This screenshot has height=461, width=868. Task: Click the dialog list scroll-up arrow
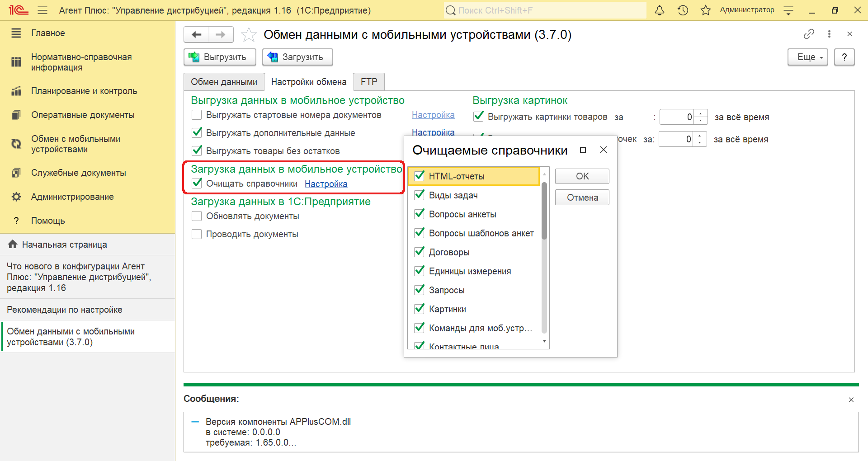coord(544,174)
